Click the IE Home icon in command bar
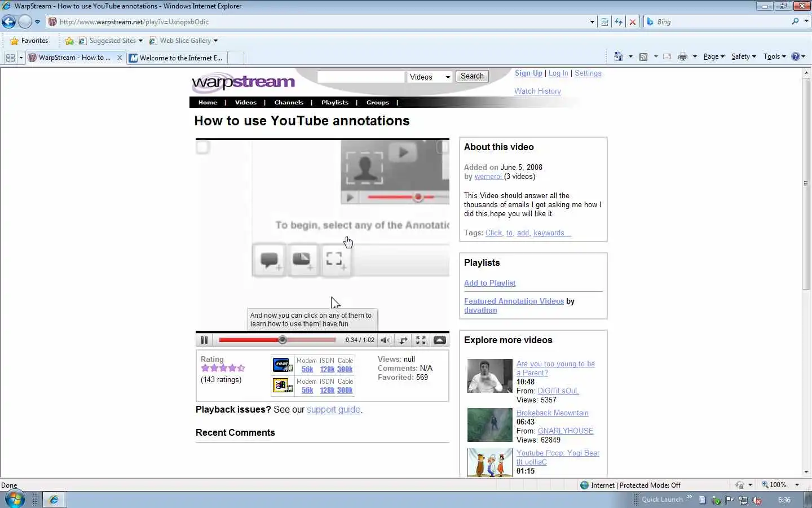 coord(619,56)
